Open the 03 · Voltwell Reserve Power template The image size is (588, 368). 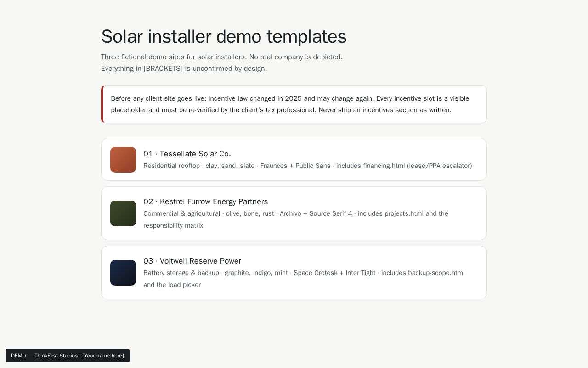[294, 273]
